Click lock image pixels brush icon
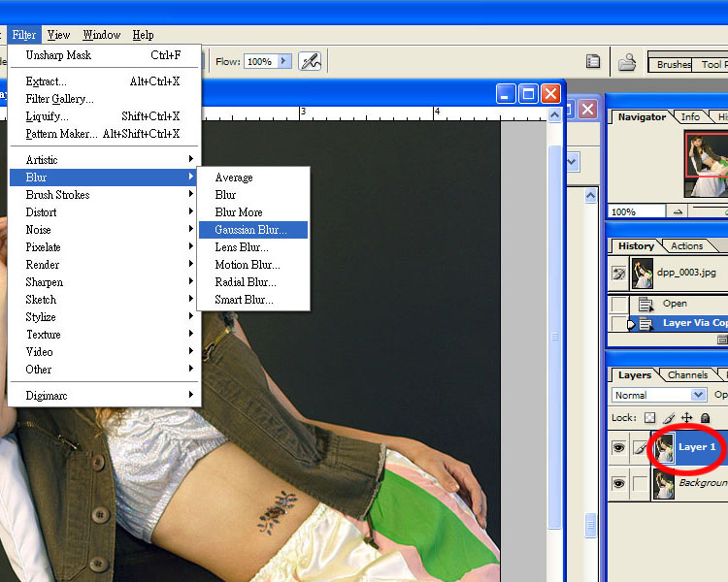Screen dimensions: 728x582 tap(669, 418)
